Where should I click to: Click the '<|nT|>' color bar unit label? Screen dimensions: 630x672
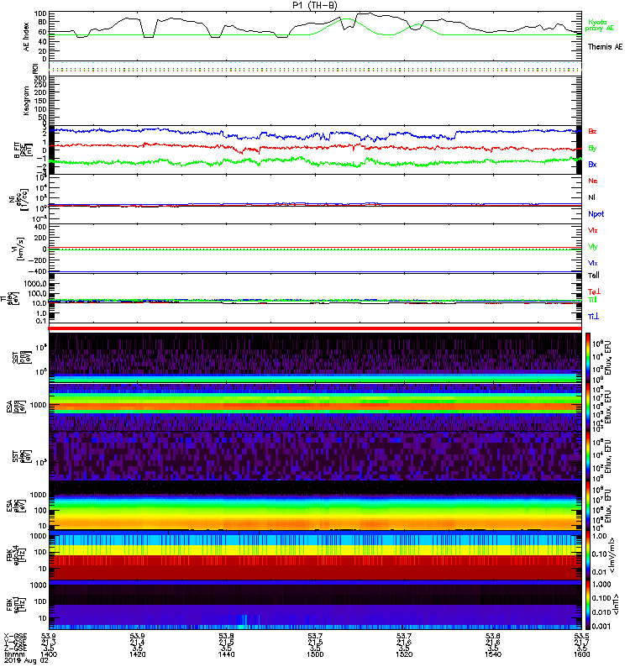tap(617, 604)
